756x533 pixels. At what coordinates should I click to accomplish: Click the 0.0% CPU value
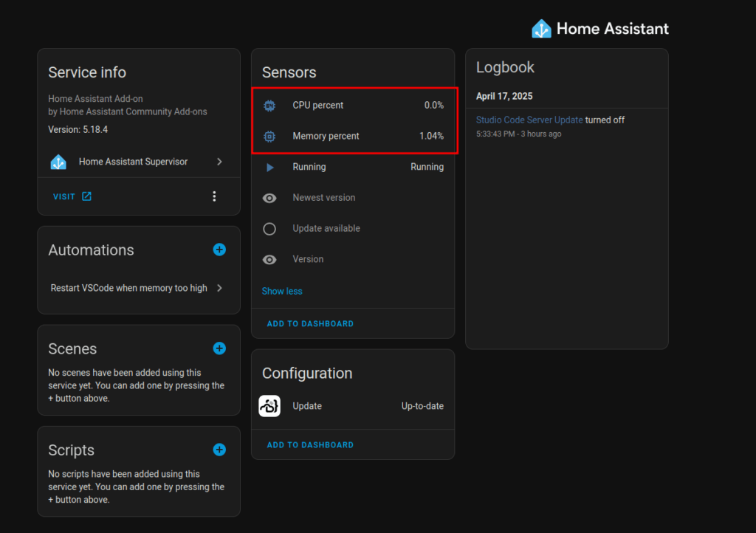434,106
